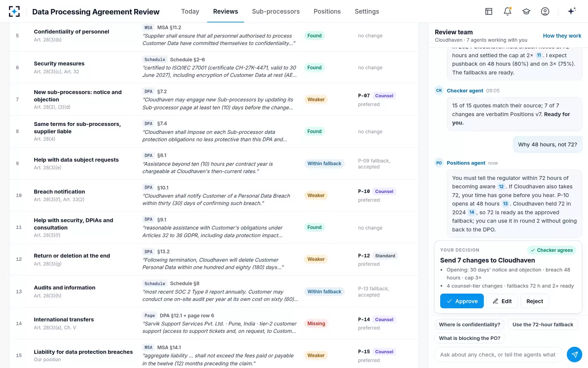Click the Positions agent name
Screen dimensions: 588x368
click(x=466, y=163)
